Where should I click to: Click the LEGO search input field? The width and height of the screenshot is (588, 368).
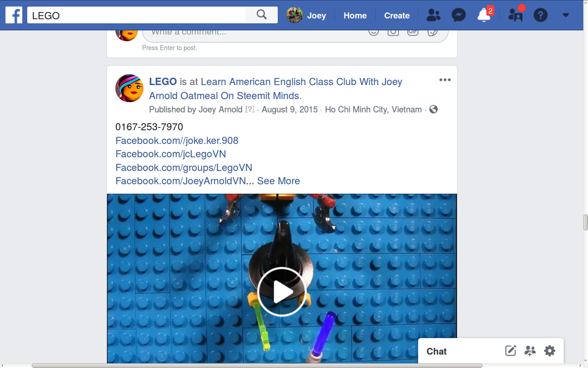pos(137,15)
